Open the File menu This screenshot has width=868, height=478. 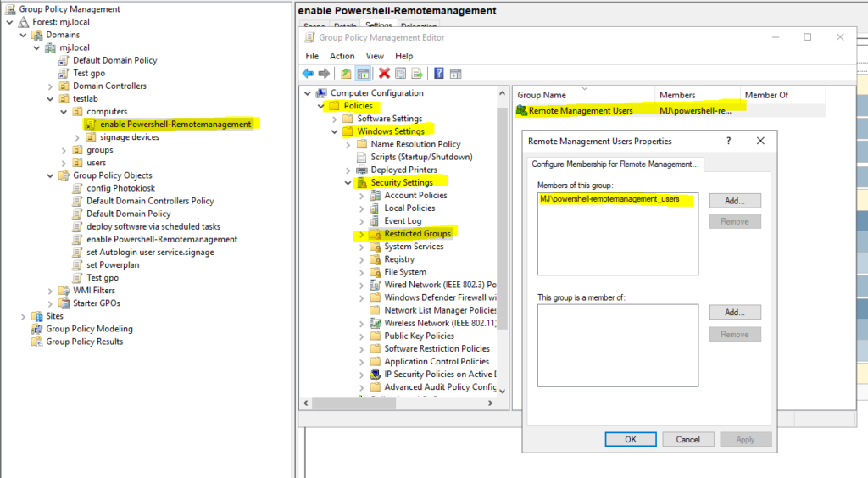tap(312, 56)
